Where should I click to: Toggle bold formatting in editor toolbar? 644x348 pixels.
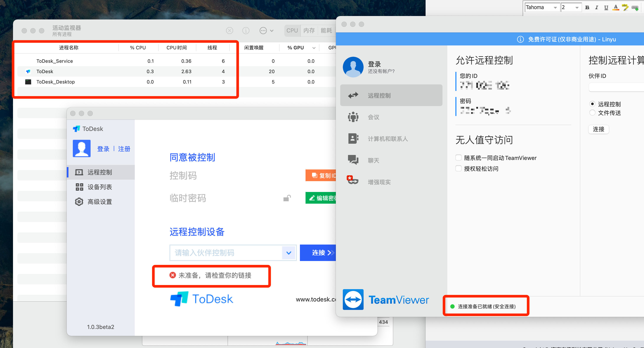point(587,8)
